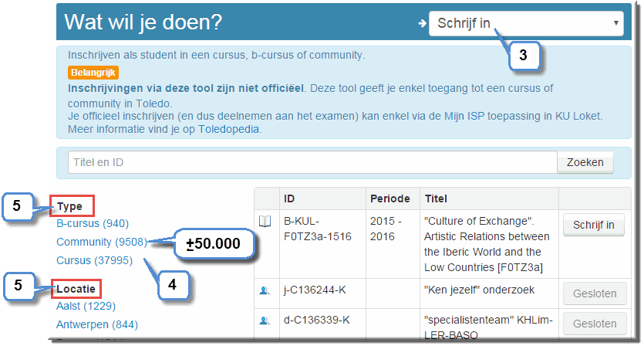
Task: Click Gesloten button for 'Ken jezelf' onderzoek
Action: pyautogui.click(x=595, y=293)
